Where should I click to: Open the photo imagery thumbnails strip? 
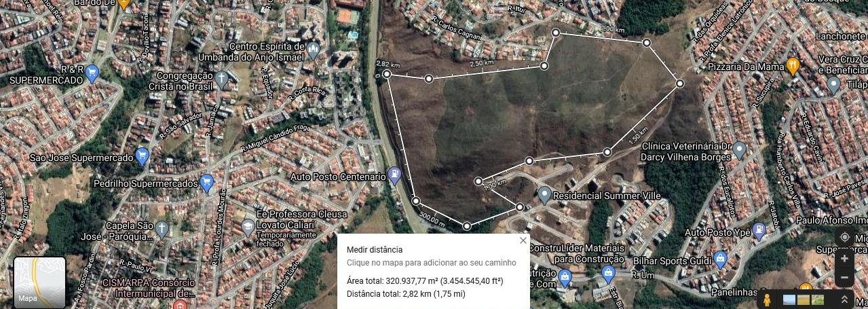[x=804, y=299]
